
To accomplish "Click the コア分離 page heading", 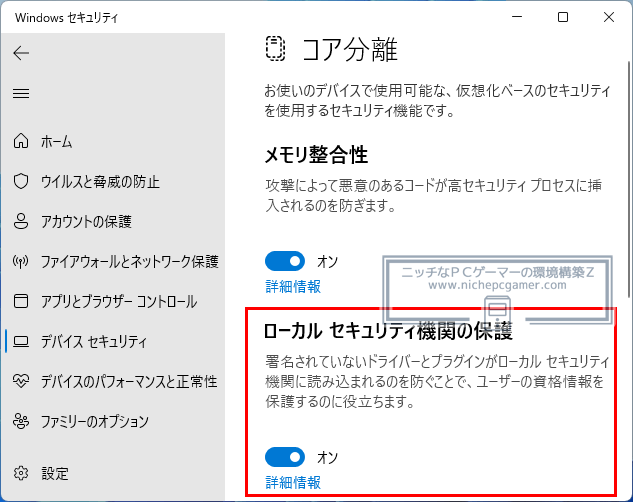I will click(350, 49).
